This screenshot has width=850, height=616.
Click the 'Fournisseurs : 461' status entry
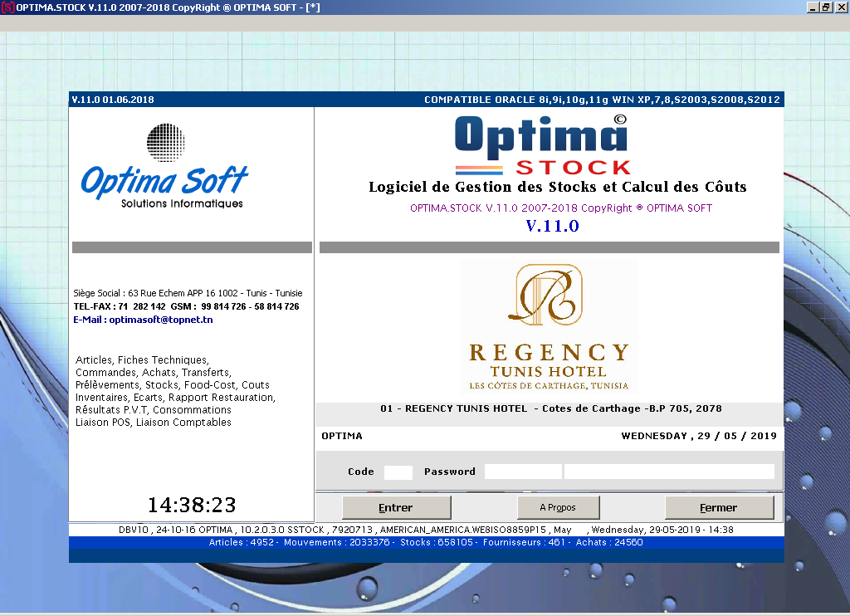click(x=524, y=542)
